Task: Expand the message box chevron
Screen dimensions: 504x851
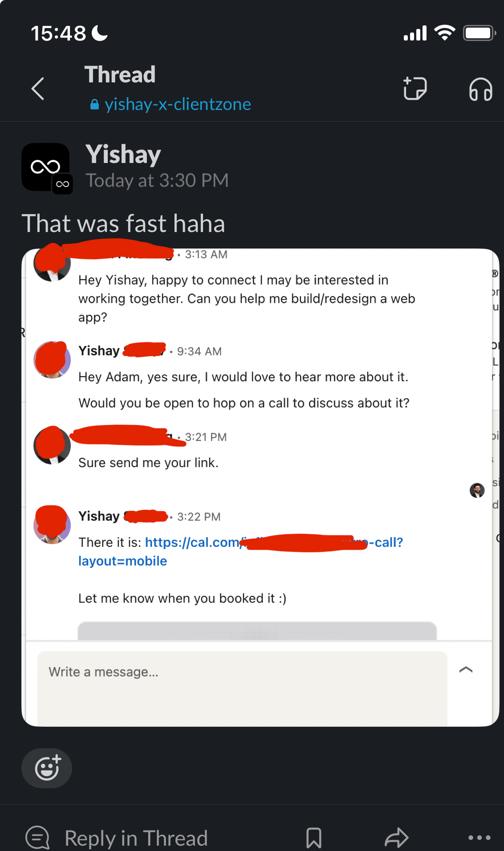Action: pos(466,670)
